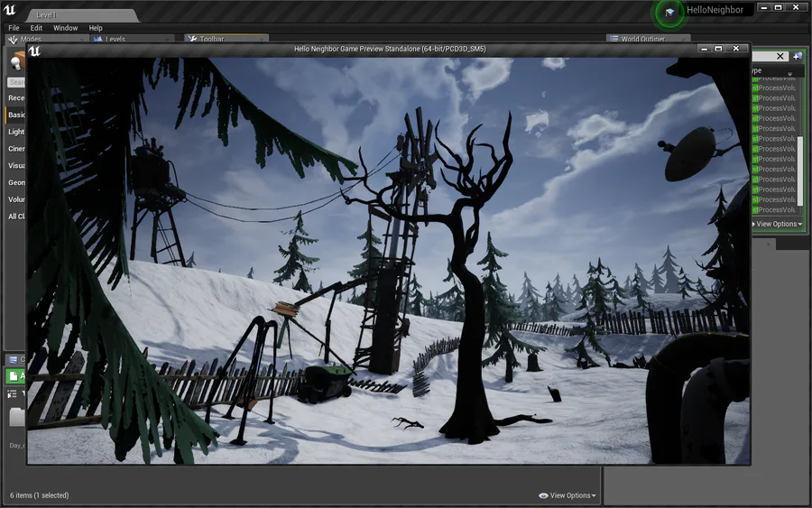Viewport: 812px width, 508px height.
Task: Close the game preview window
Action: (x=736, y=49)
